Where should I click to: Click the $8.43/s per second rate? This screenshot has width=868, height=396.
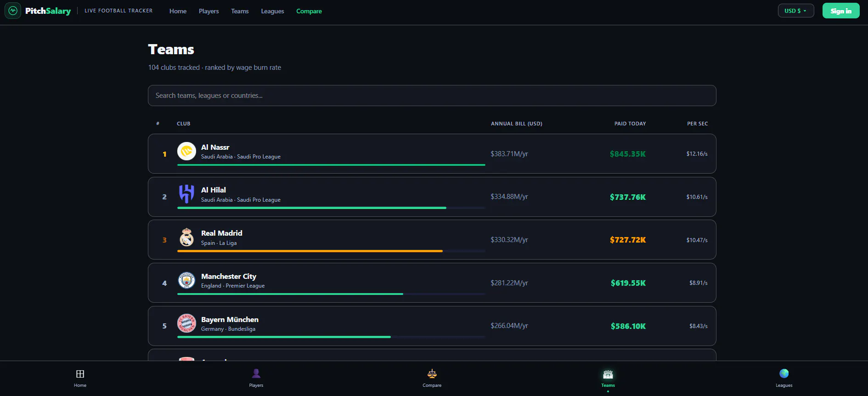699,326
